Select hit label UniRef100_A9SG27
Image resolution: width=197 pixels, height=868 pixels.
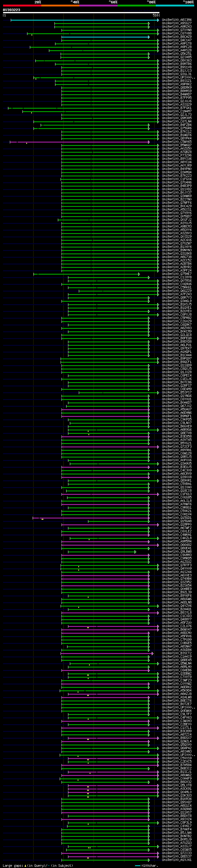click(177, 23)
